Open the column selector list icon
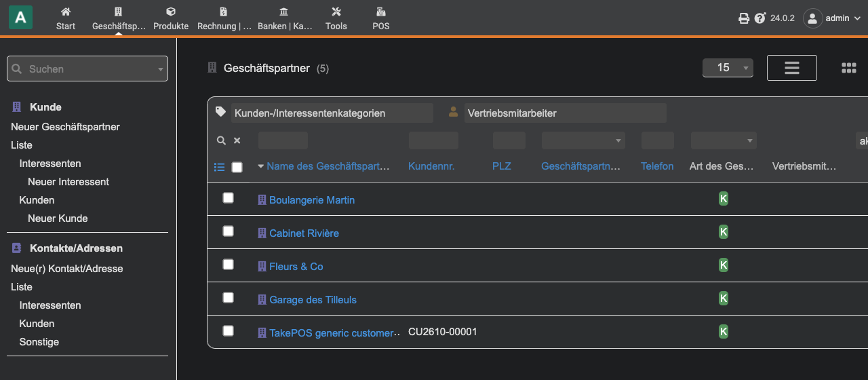Image resolution: width=868 pixels, height=380 pixels. coord(220,167)
